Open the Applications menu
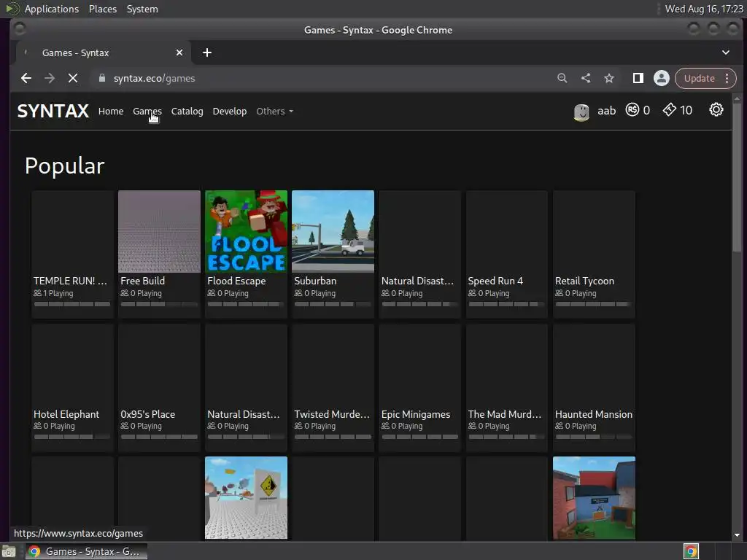747x560 pixels. [x=52, y=9]
